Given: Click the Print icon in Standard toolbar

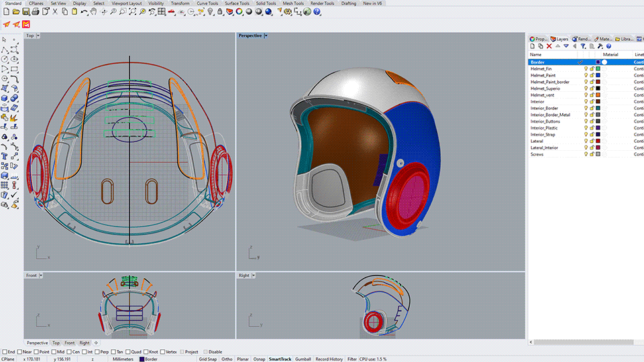Looking at the screenshot, I should 36,11.
